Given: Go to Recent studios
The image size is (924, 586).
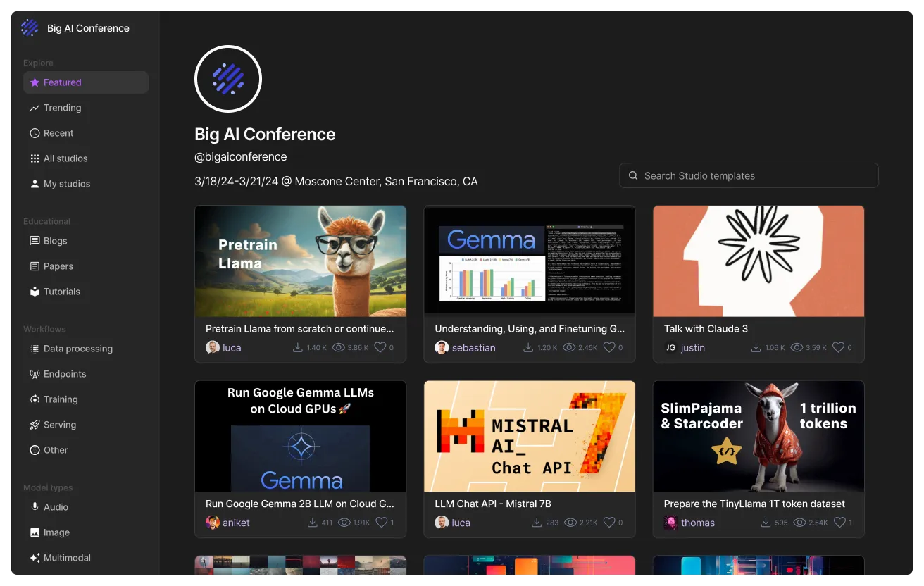Looking at the screenshot, I should (86, 133).
